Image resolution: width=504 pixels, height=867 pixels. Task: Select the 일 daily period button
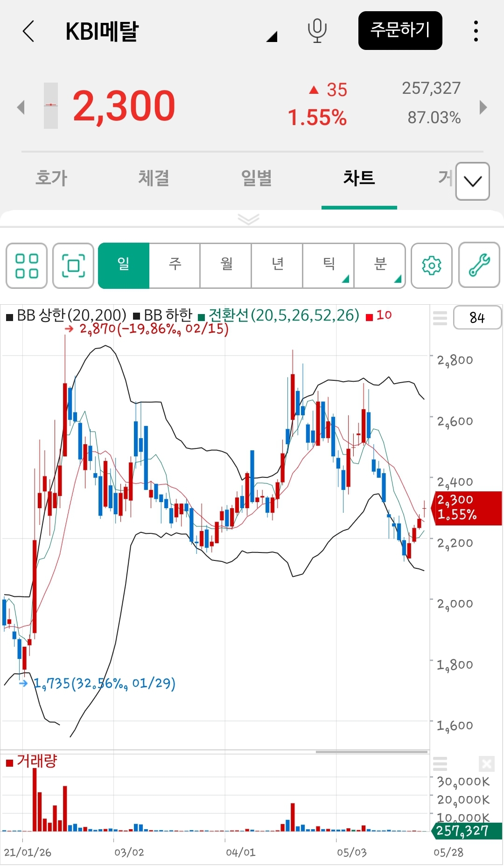(124, 266)
